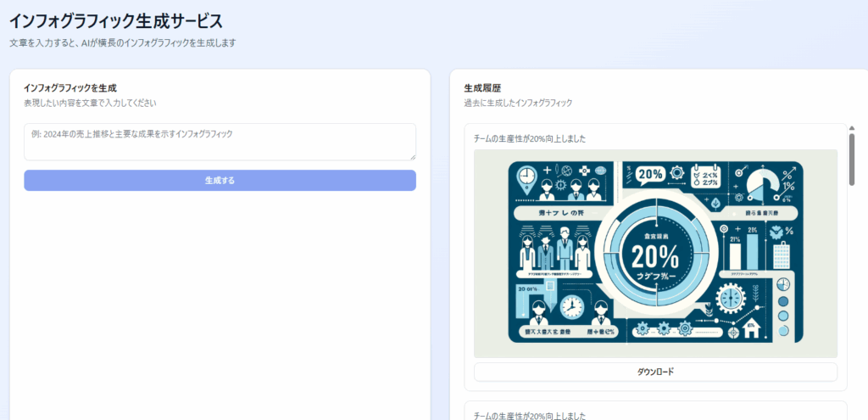Click the 生成履歴 panel heading
The height and width of the screenshot is (420, 868).
point(482,87)
